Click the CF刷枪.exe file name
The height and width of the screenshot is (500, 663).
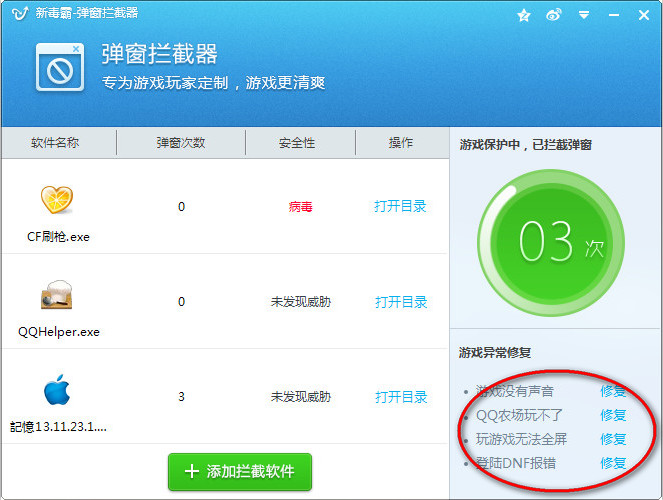point(58,237)
